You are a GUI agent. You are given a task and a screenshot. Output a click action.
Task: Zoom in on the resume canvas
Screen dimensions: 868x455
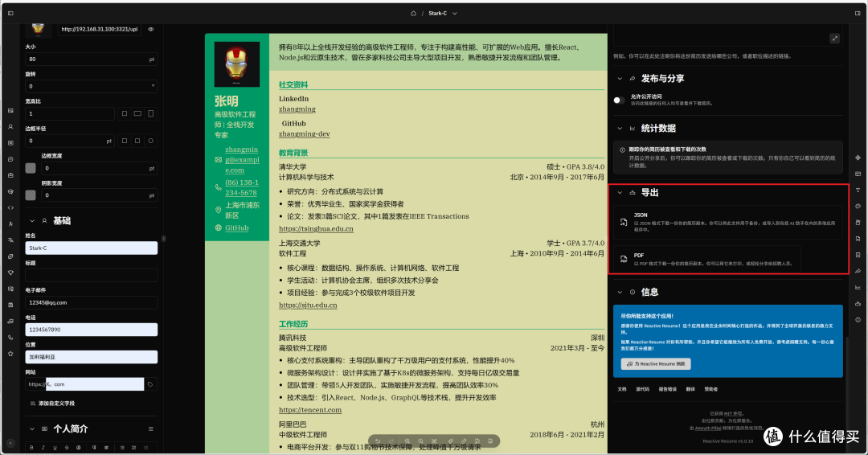407,441
